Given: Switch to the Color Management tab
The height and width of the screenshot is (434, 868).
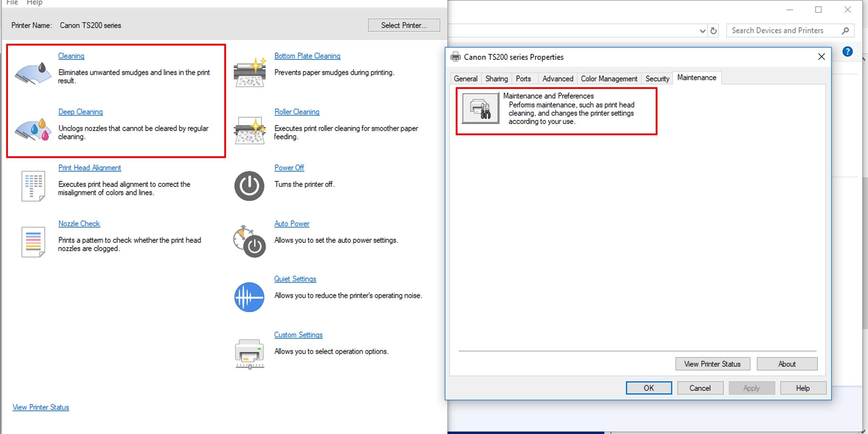Looking at the screenshot, I should click(609, 79).
